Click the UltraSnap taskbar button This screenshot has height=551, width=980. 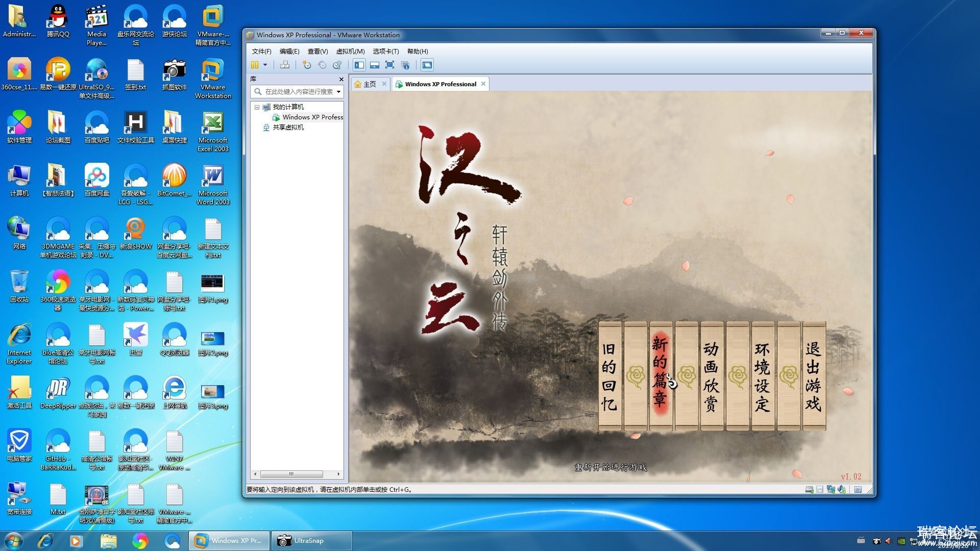pyautogui.click(x=311, y=541)
